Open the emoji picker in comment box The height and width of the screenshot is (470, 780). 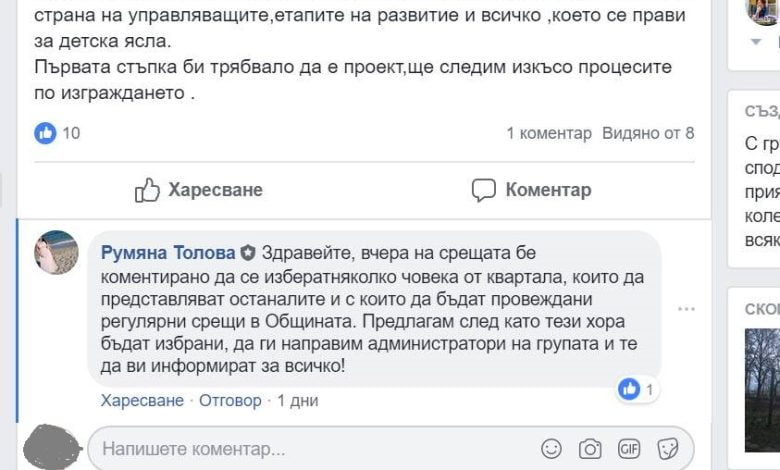click(x=551, y=449)
